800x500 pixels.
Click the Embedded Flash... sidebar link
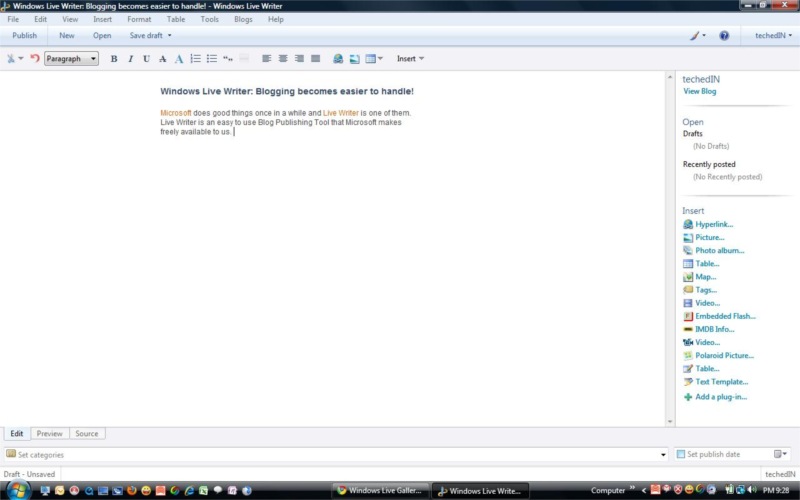(x=726, y=316)
